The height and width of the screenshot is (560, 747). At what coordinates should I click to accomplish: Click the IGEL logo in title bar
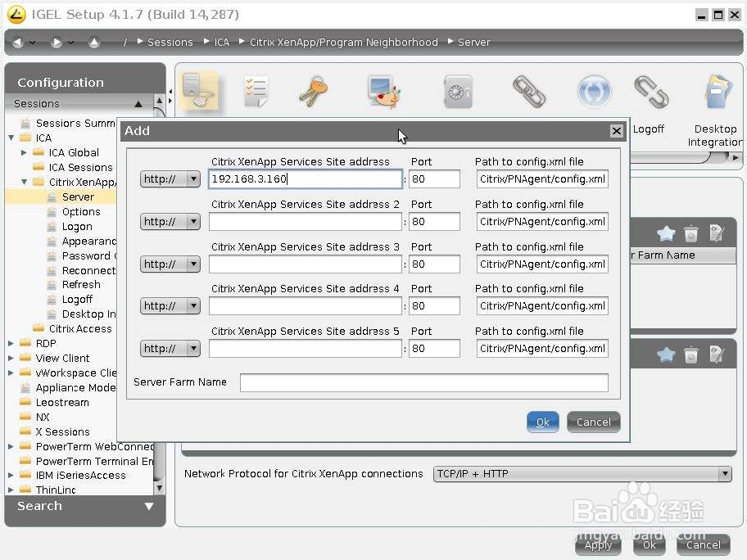pyautogui.click(x=16, y=15)
